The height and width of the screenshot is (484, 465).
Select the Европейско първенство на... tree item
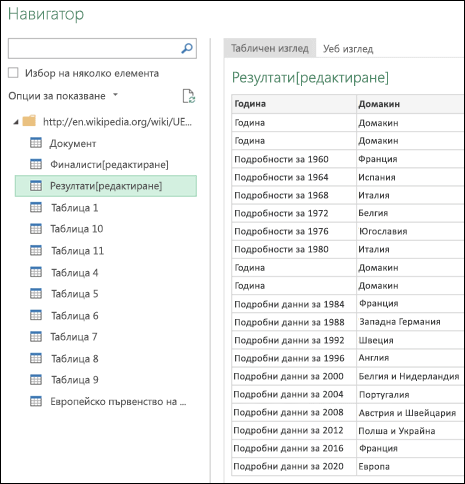point(118,402)
